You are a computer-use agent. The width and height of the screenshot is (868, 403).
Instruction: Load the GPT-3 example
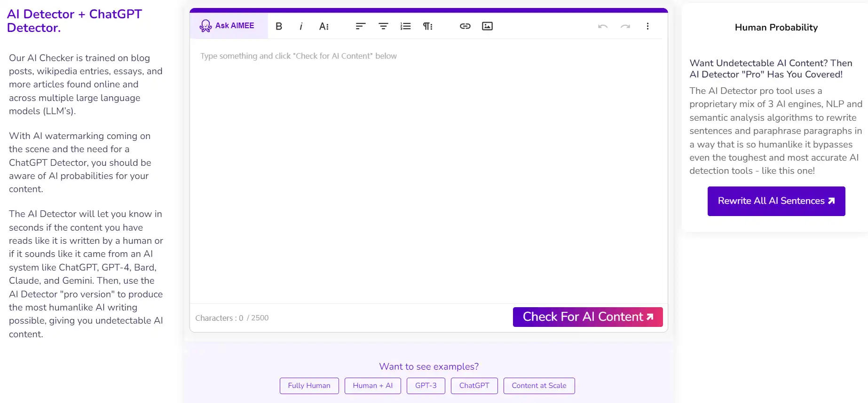pos(426,386)
